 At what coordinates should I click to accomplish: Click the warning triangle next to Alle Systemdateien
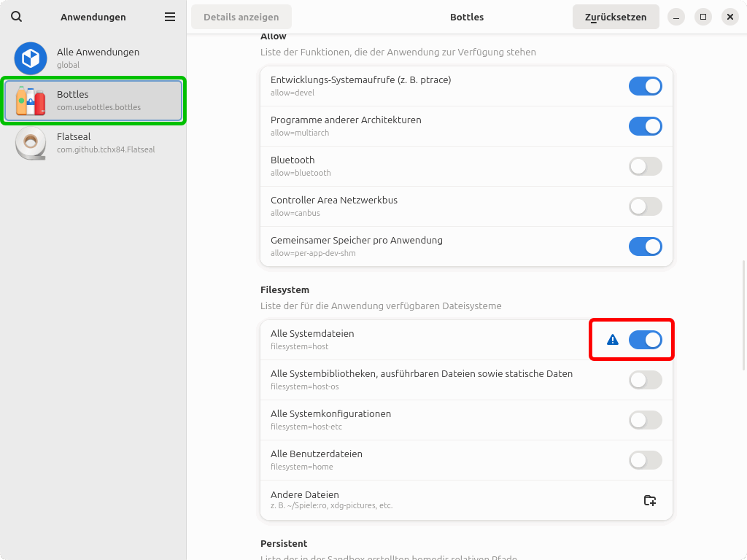click(x=613, y=340)
